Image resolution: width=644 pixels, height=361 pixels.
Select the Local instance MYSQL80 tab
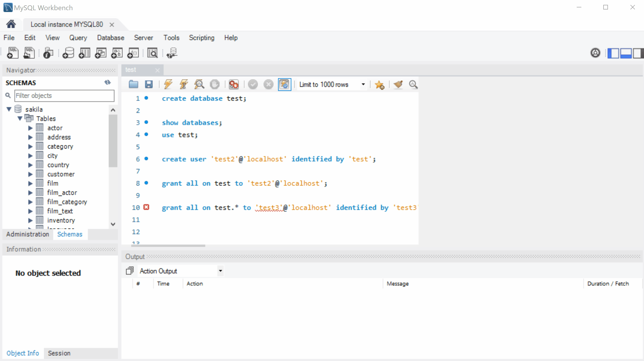[67, 24]
